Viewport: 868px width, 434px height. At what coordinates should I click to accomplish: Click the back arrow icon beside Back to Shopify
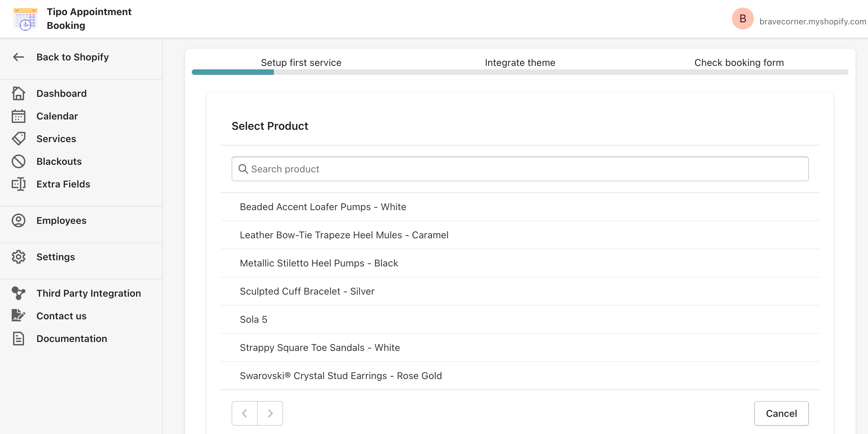(x=19, y=57)
